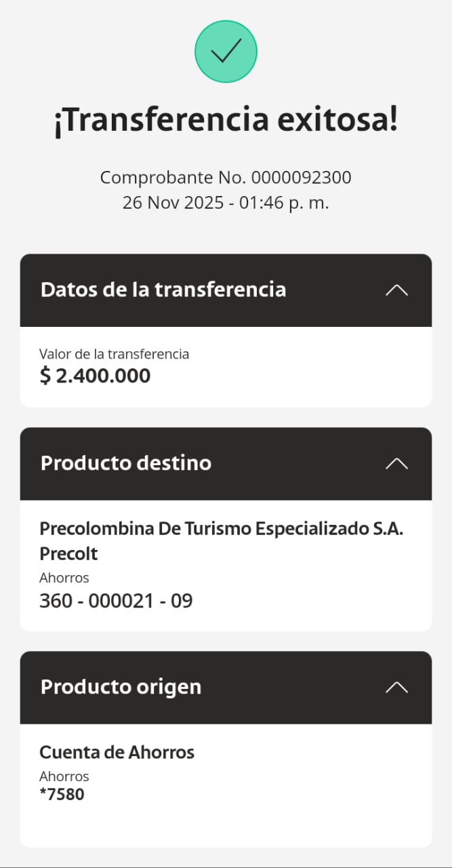This screenshot has width=452, height=868.
Task: Click the Ahorros label under the destination name
Action: pos(64,578)
